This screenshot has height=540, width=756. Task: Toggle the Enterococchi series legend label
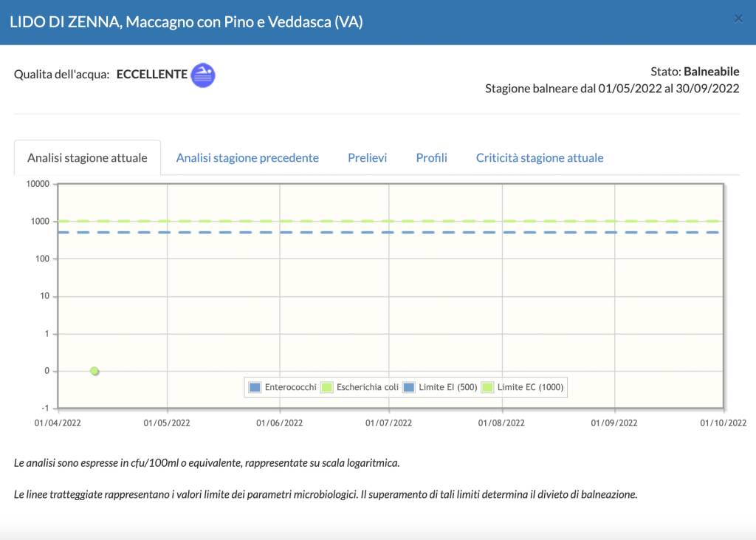[290, 387]
